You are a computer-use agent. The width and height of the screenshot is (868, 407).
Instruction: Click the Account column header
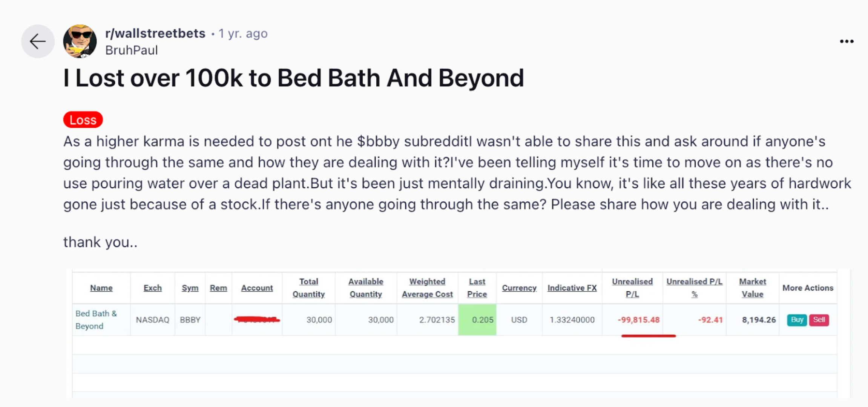tap(257, 288)
